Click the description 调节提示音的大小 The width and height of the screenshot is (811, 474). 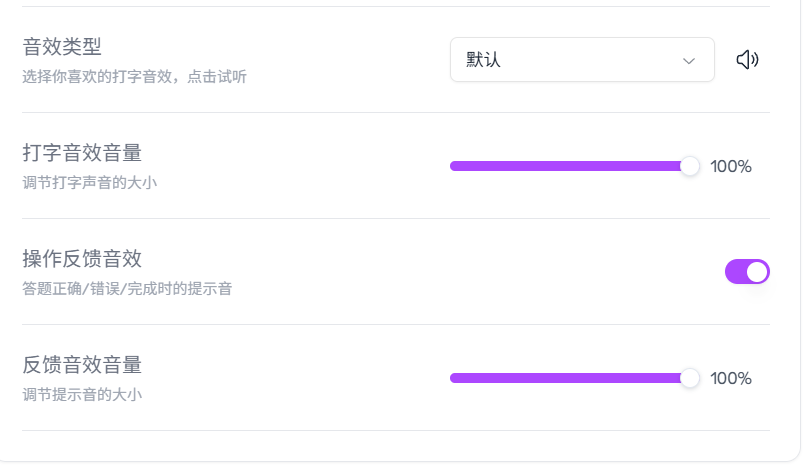pyautogui.click(x=82, y=394)
